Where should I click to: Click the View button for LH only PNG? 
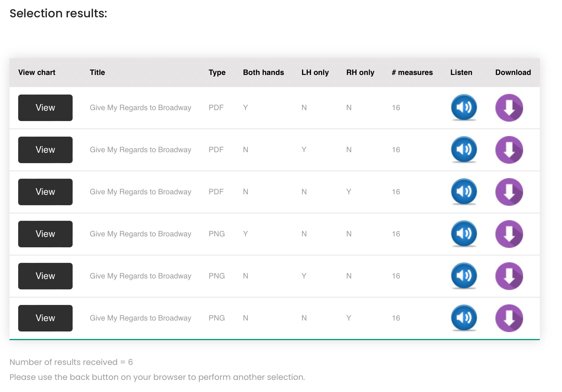pos(45,276)
